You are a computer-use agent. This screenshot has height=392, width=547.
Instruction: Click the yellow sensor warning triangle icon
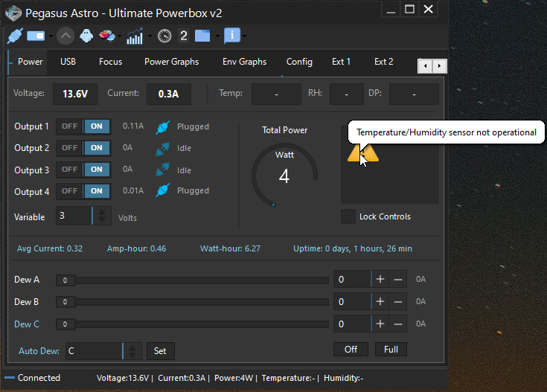tap(363, 152)
